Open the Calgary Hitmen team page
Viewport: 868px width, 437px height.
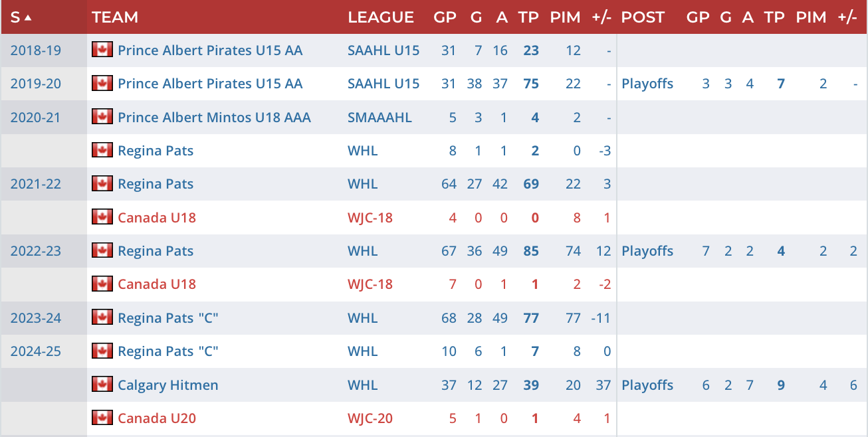pyautogui.click(x=167, y=385)
